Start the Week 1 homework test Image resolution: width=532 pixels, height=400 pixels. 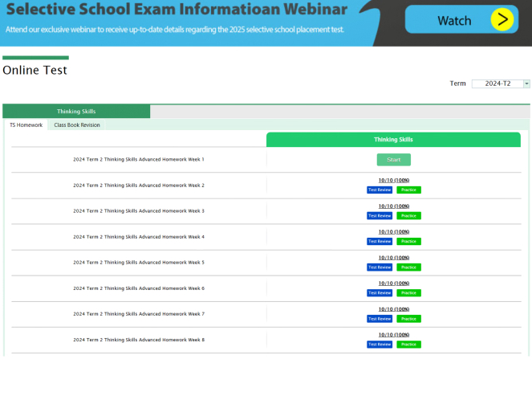coord(393,160)
